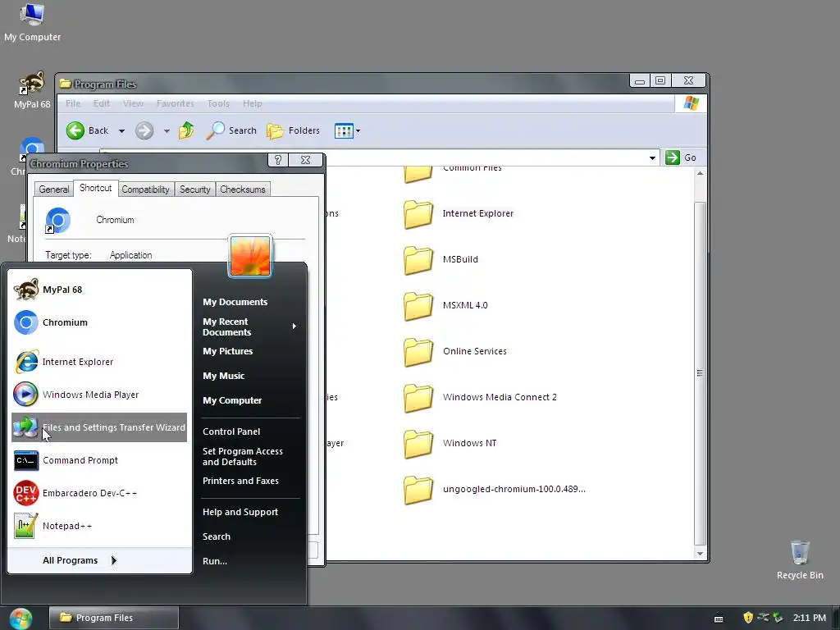Click the scroll up arrow in Program Files

700,174
